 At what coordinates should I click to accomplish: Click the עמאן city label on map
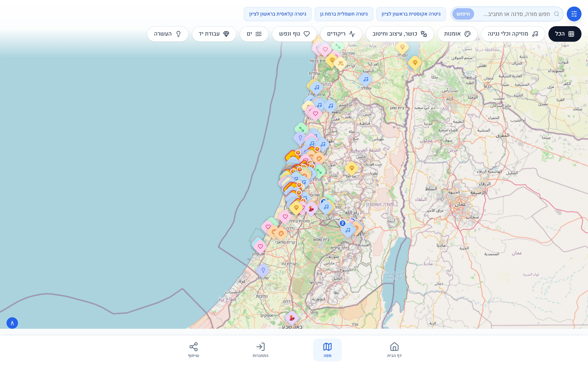pyautogui.click(x=460, y=204)
